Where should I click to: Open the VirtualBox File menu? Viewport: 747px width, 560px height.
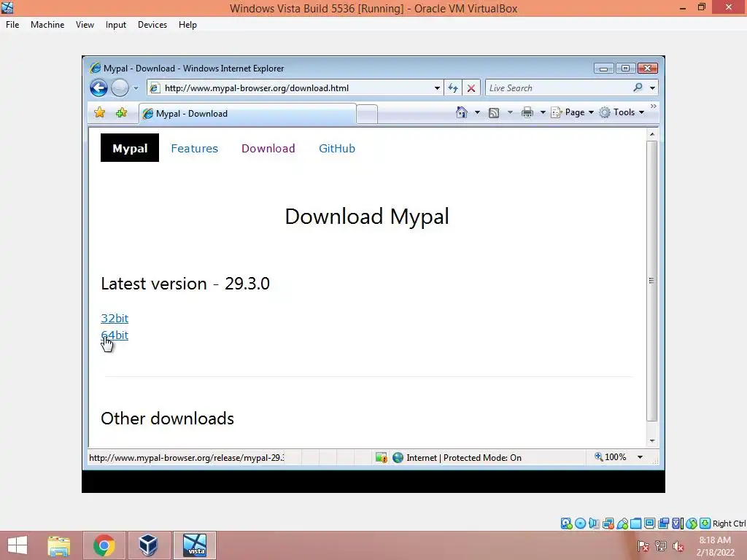point(12,25)
